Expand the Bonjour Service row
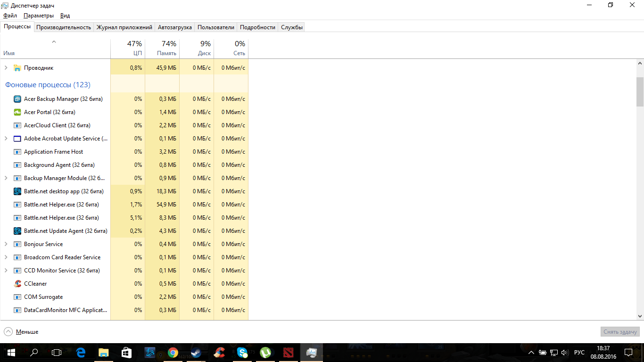This screenshot has height=362, width=644. 6,244
